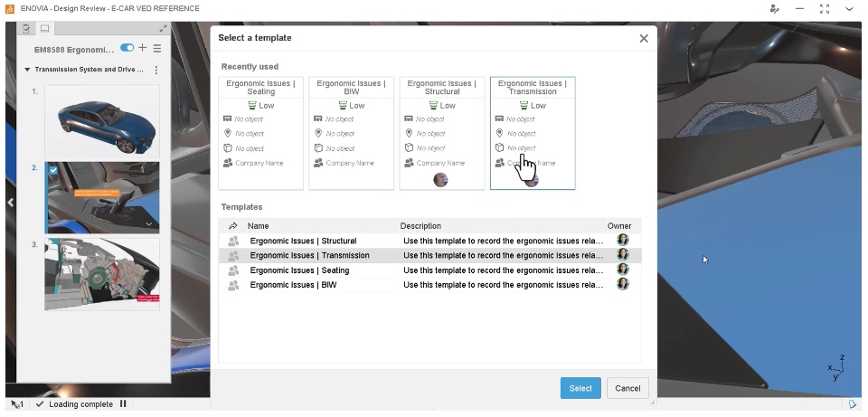This screenshot has width=868, height=417.
Task: Collapse Transmission System and Drive section
Action: (x=27, y=70)
